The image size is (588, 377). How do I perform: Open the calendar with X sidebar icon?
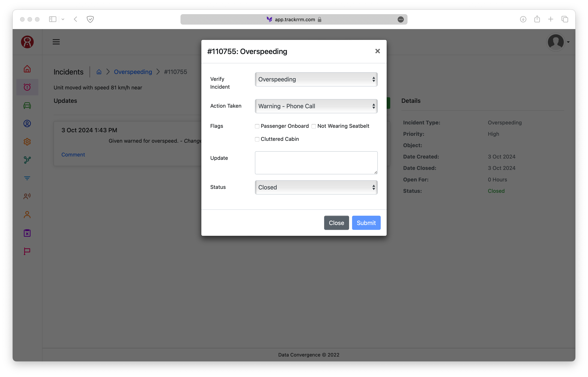27,233
